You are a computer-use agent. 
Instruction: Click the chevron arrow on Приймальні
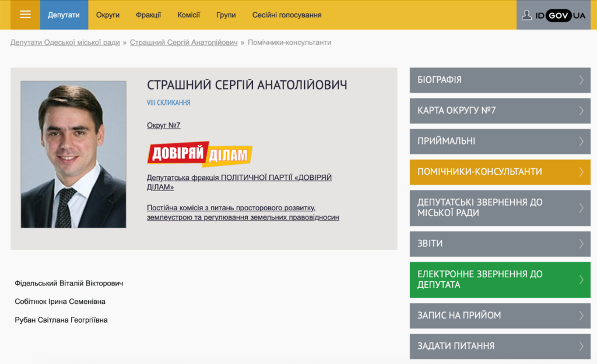[x=581, y=141]
